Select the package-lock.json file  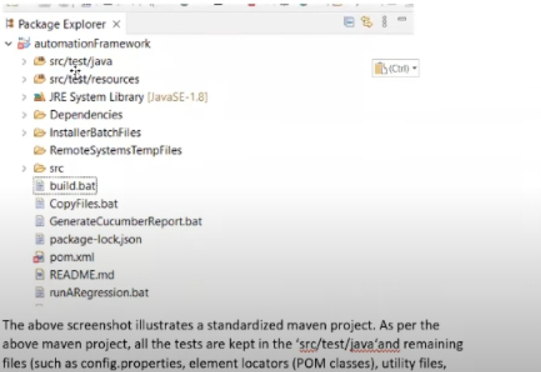click(96, 239)
